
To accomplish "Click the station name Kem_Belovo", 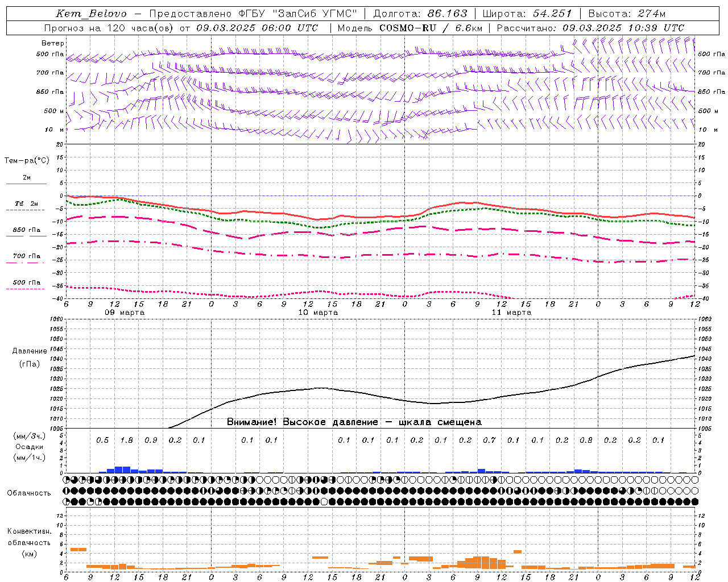I will [x=92, y=14].
